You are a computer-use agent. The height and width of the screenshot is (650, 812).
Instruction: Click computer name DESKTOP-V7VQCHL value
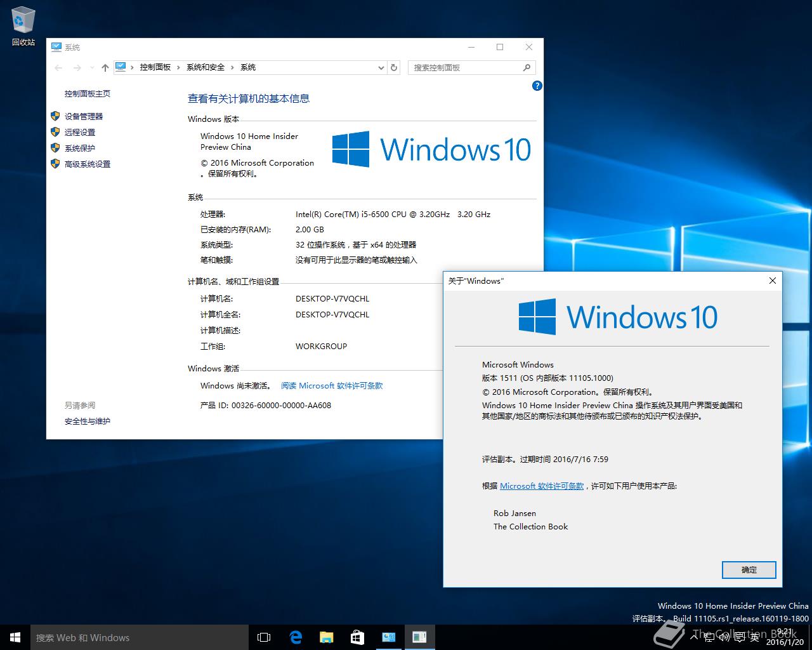click(332, 299)
